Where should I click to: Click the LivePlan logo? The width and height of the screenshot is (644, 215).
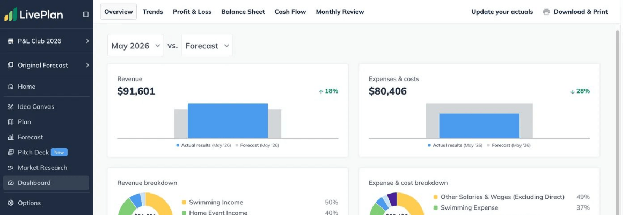click(33, 15)
